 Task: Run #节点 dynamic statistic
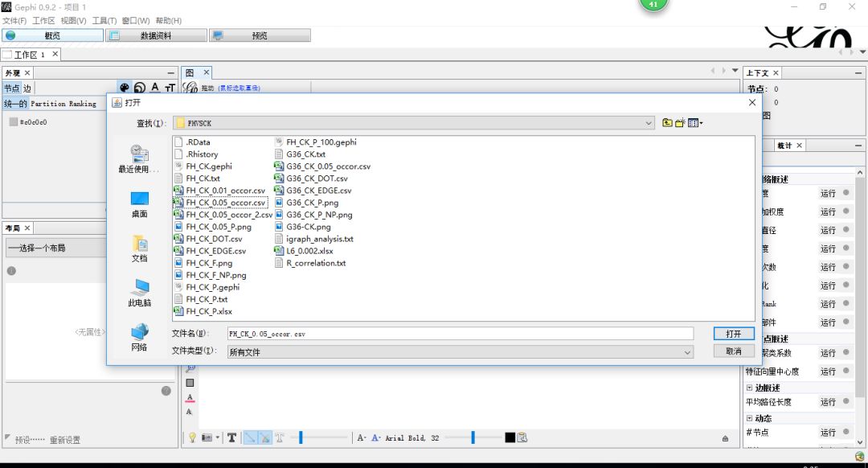[828, 432]
